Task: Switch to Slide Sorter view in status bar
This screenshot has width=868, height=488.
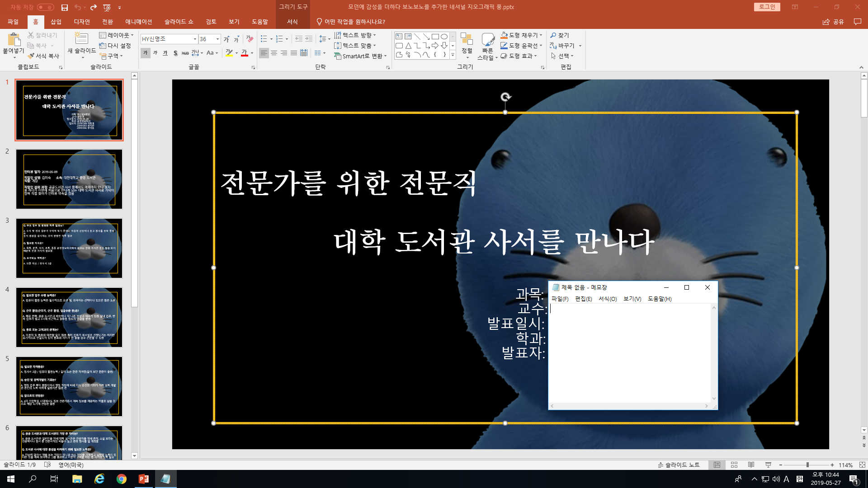Action: tap(734, 465)
